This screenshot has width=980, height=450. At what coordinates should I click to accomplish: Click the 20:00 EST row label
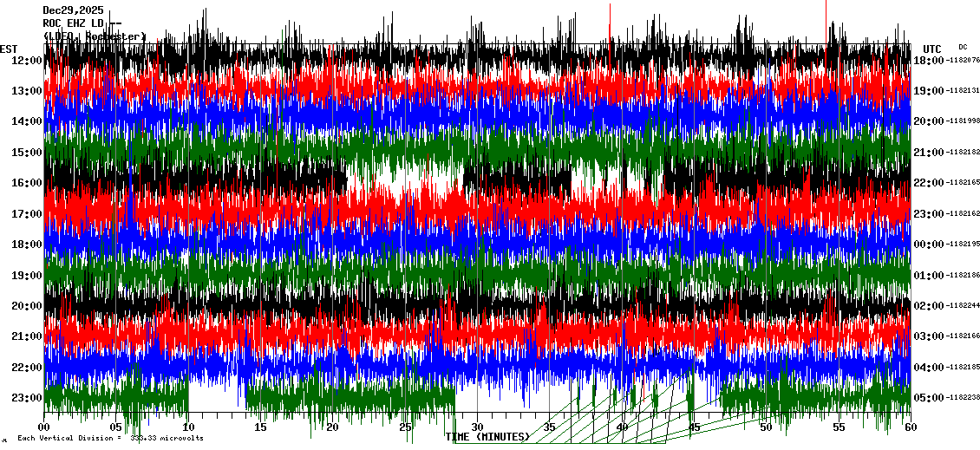(26, 306)
